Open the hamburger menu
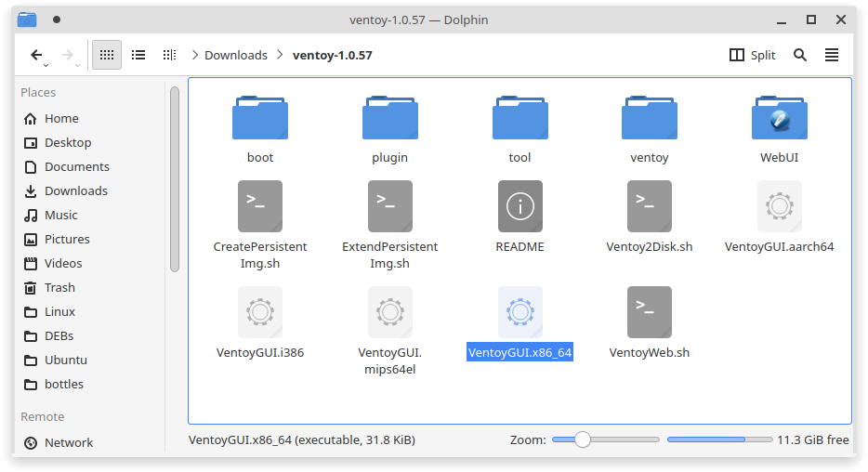 pos(832,55)
